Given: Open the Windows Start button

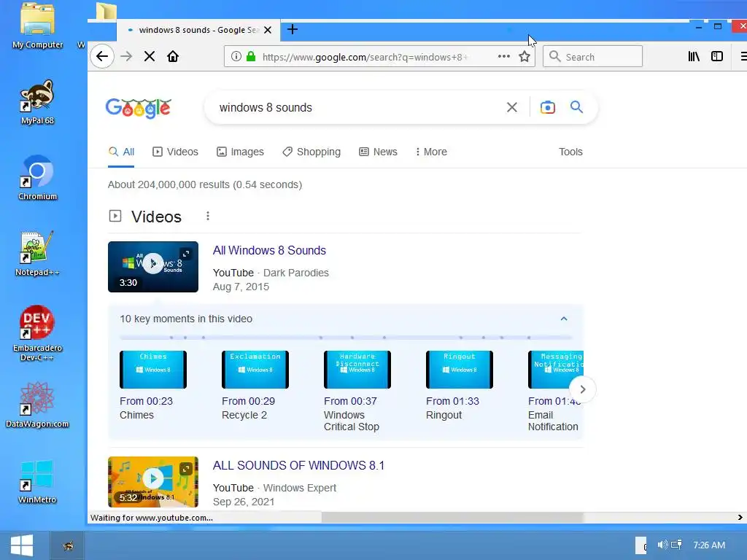Looking at the screenshot, I should (x=22, y=545).
